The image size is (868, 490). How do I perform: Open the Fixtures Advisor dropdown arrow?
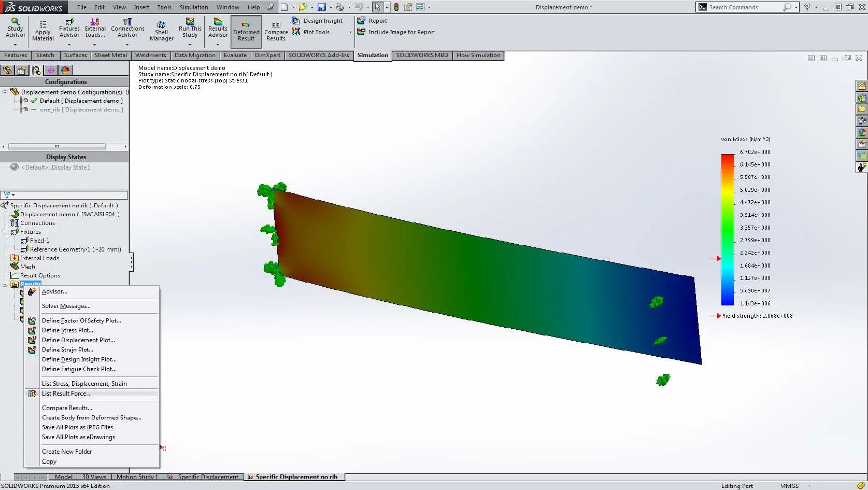pos(69,45)
